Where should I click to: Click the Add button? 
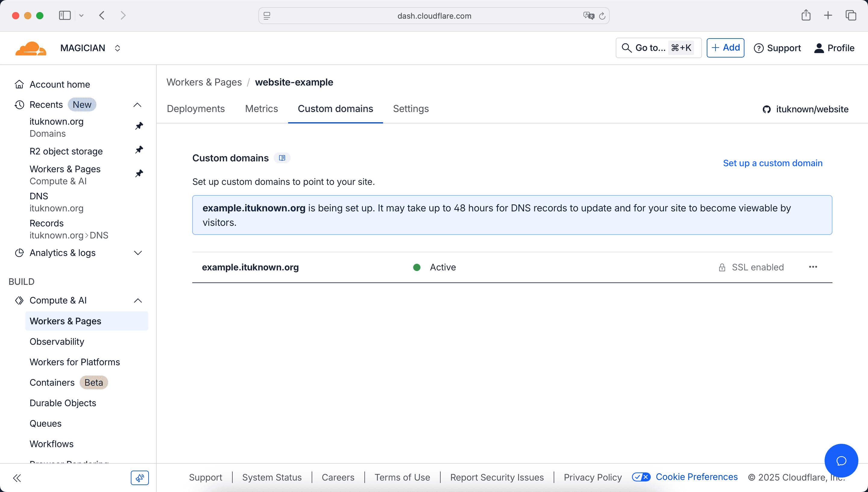pyautogui.click(x=725, y=48)
